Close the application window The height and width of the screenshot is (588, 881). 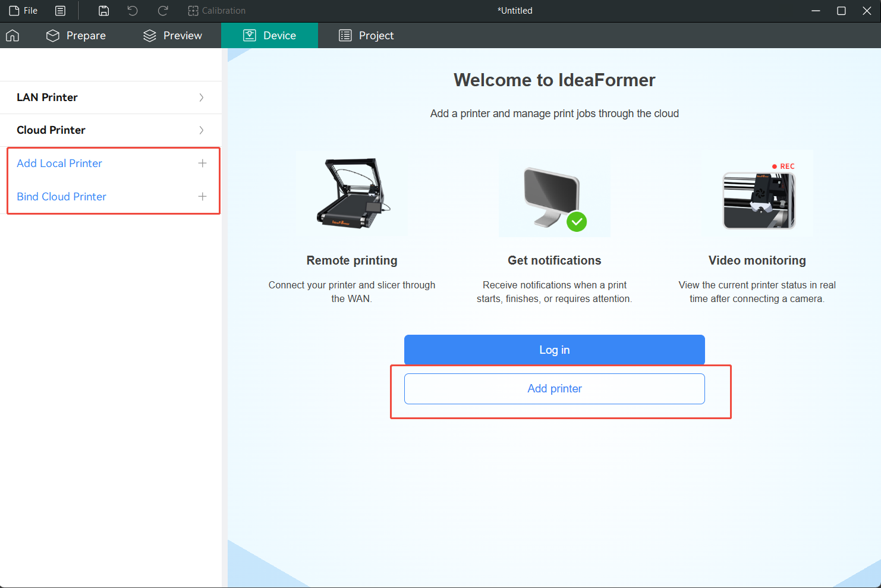pyautogui.click(x=867, y=11)
